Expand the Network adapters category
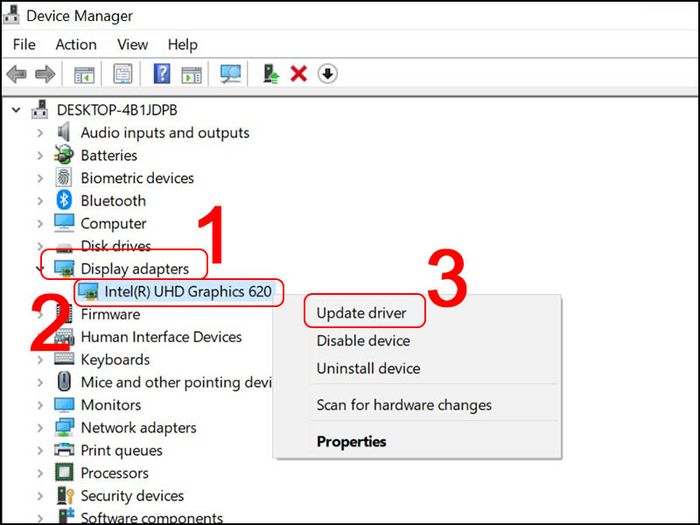 click(40, 428)
